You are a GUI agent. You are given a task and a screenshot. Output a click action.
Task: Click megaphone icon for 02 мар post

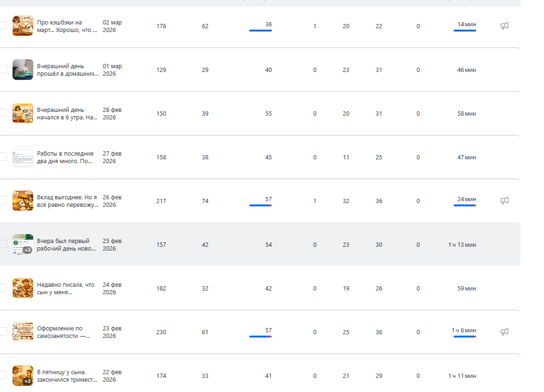click(504, 26)
